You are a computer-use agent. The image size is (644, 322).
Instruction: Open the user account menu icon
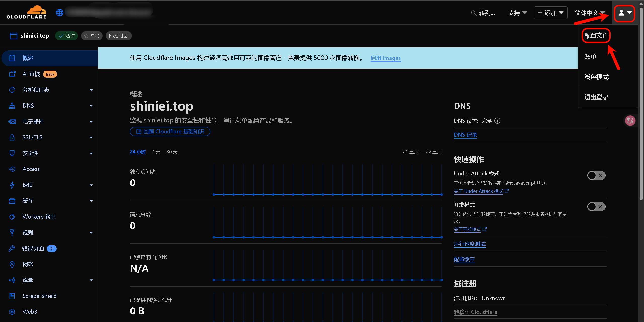[625, 13]
